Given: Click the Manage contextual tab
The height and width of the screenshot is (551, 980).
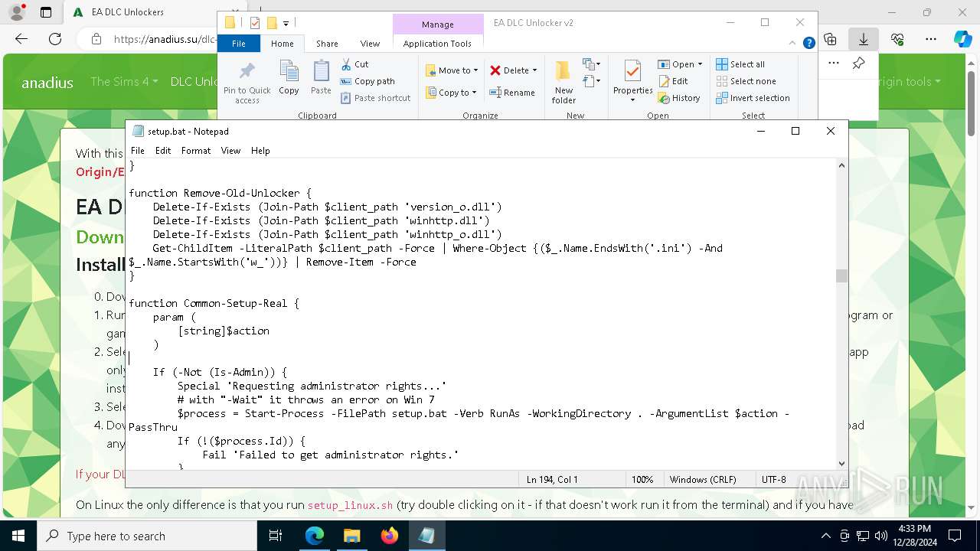Looking at the screenshot, I should coord(438,24).
